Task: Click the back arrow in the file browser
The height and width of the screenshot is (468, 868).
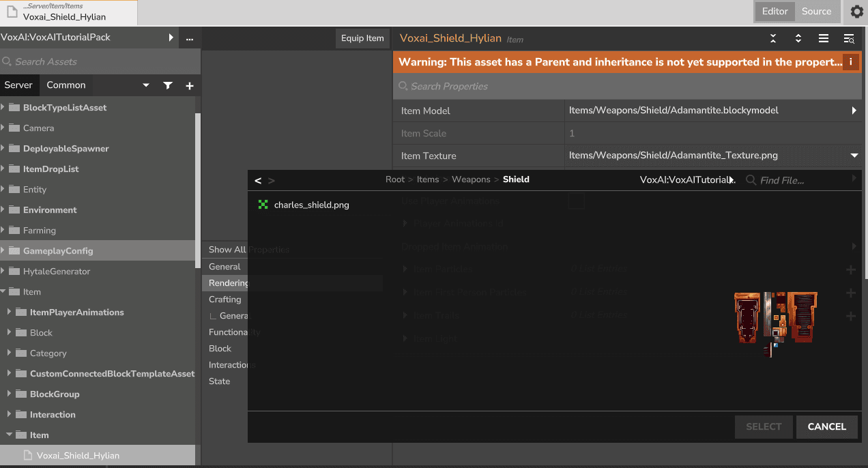Action: [258, 179]
